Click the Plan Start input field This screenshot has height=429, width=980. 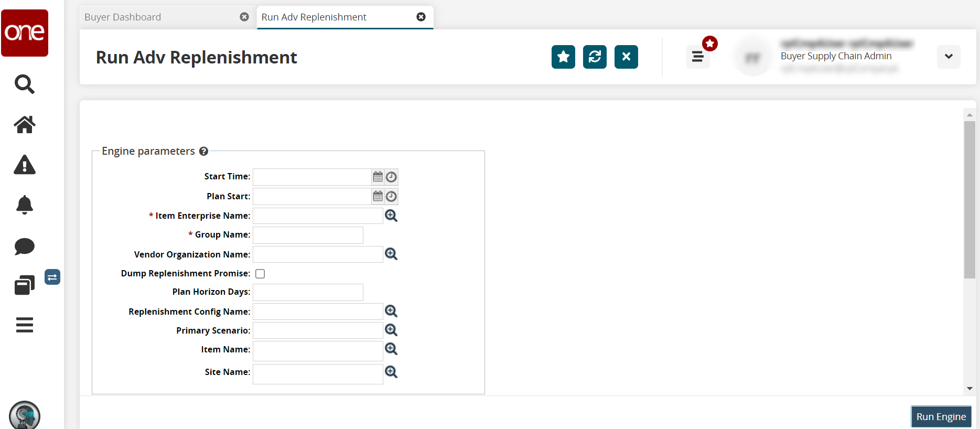point(312,196)
